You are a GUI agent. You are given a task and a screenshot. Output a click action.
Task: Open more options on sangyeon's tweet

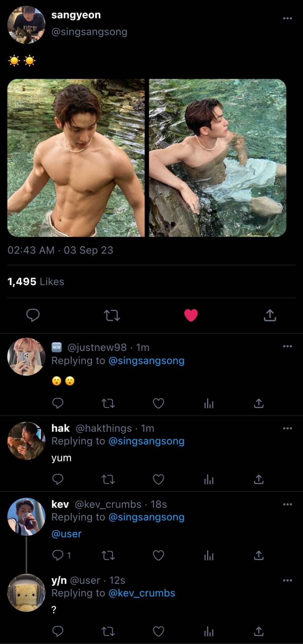(x=287, y=18)
